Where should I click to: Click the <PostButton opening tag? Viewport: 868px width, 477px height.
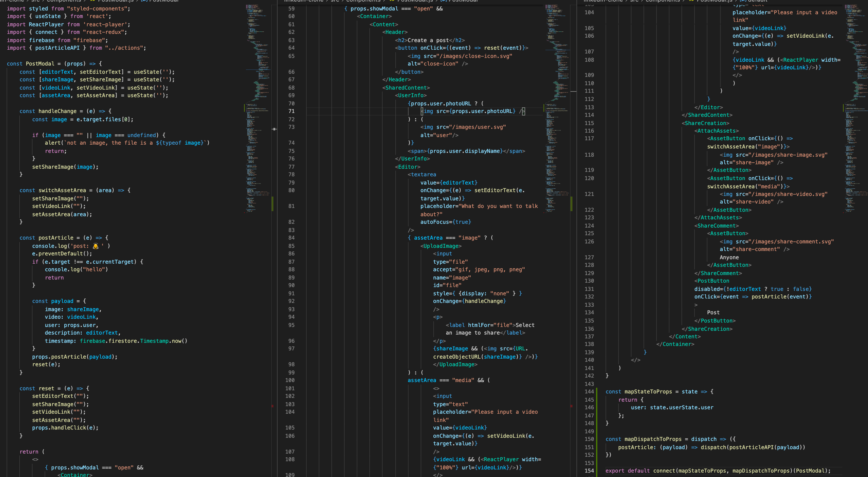coord(712,281)
